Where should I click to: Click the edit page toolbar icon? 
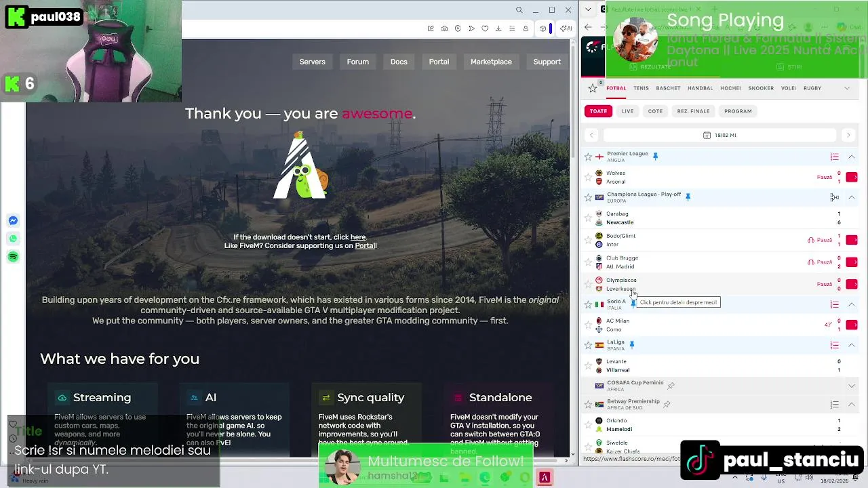tap(431, 28)
